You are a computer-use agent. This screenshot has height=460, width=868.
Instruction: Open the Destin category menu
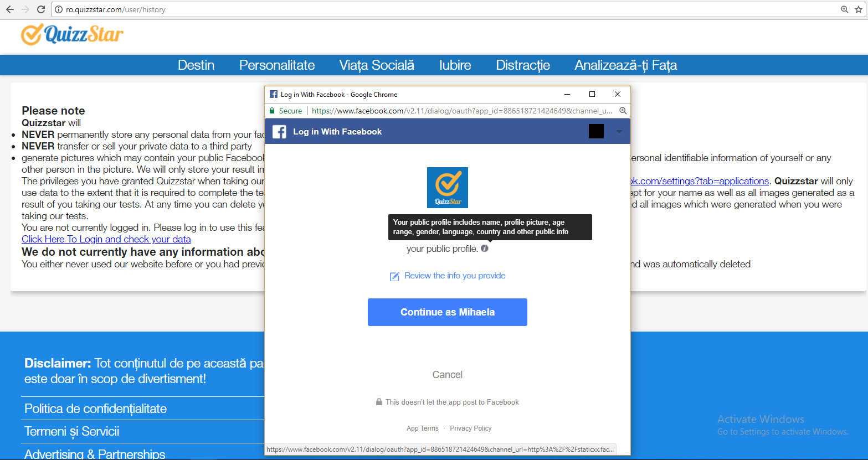196,65
